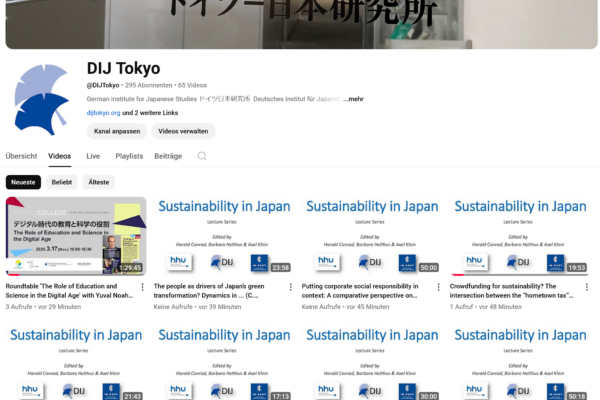Open options menu for 'The people as drivers' video
The width and height of the screenshot is (600, 400).
pos(290,287)
